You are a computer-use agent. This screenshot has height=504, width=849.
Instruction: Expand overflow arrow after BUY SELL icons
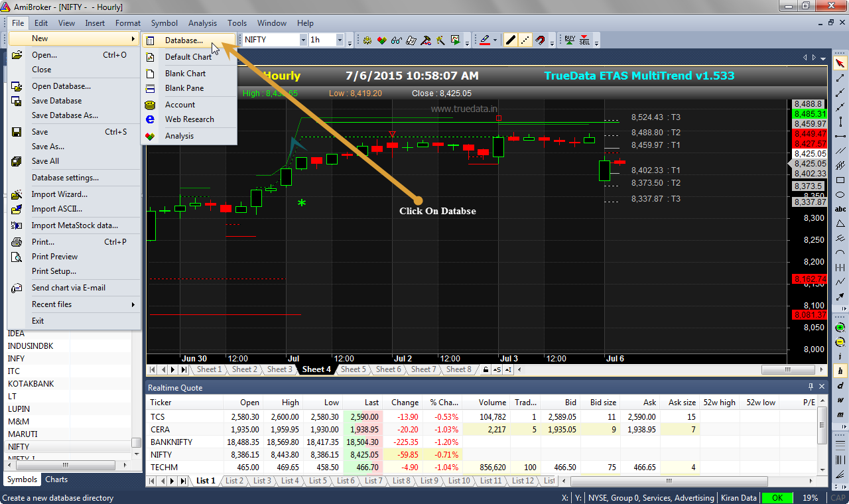point(597,42)
